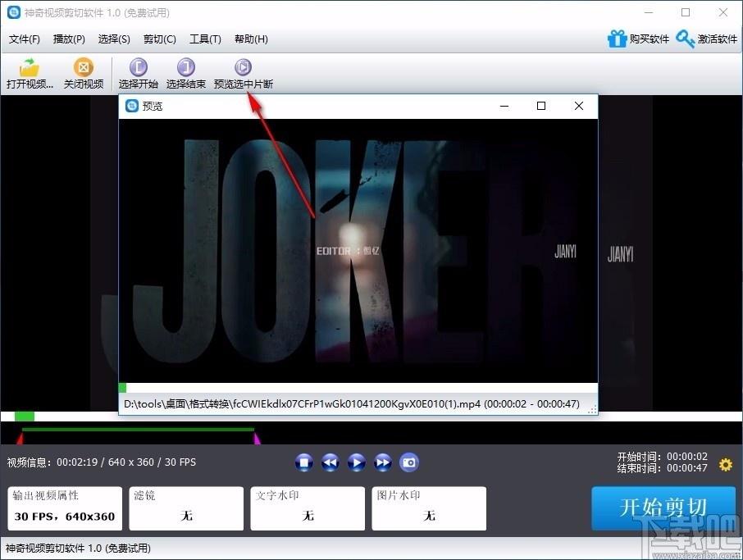Take a snapshot with camera icon
Viewport: 743px width, 560px height.
(409, 462)
